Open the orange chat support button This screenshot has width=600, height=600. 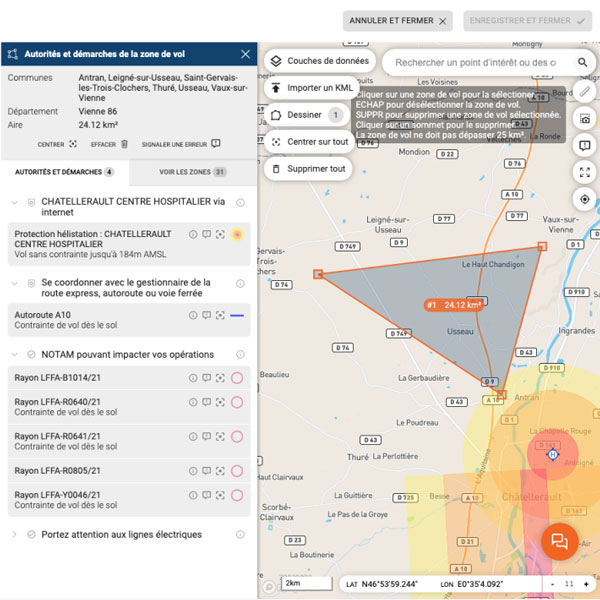click(559, 541)
